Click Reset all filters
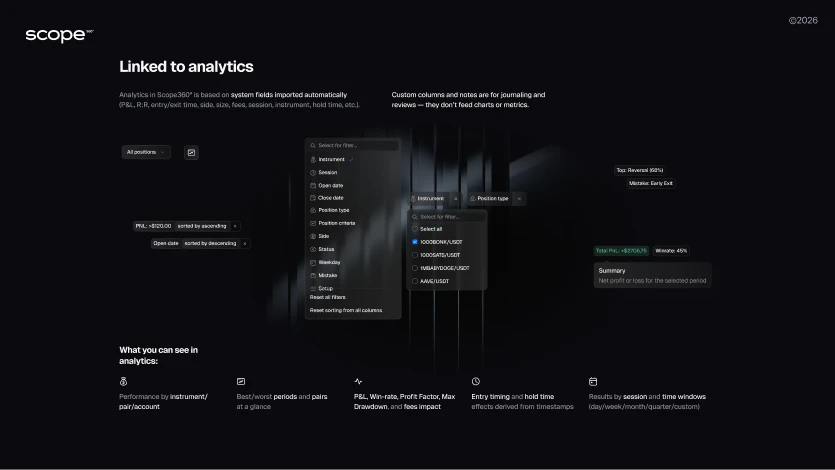The height and width of the screenshot is (470, 835). (327, 297)
